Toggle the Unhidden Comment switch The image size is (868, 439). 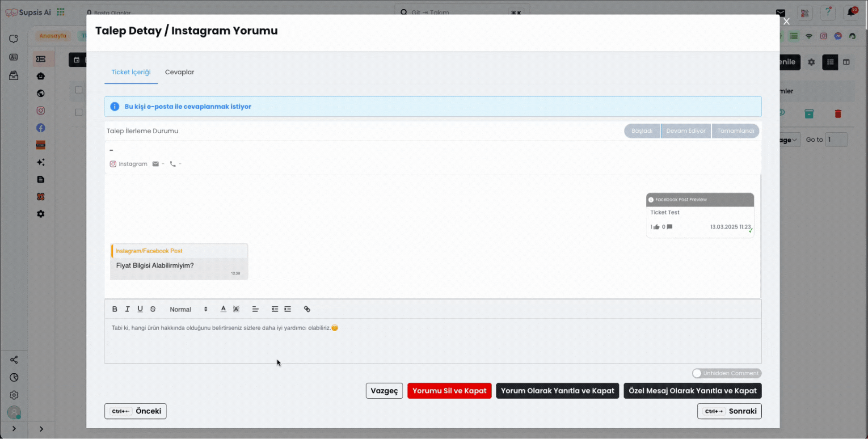click(727, 373)
